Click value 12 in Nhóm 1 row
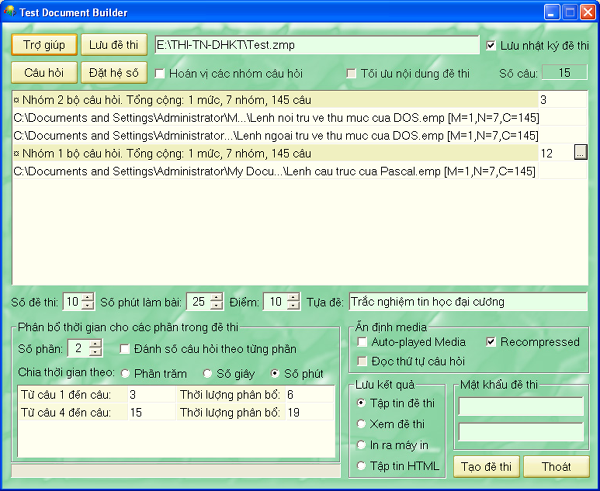 pos(556,153)
